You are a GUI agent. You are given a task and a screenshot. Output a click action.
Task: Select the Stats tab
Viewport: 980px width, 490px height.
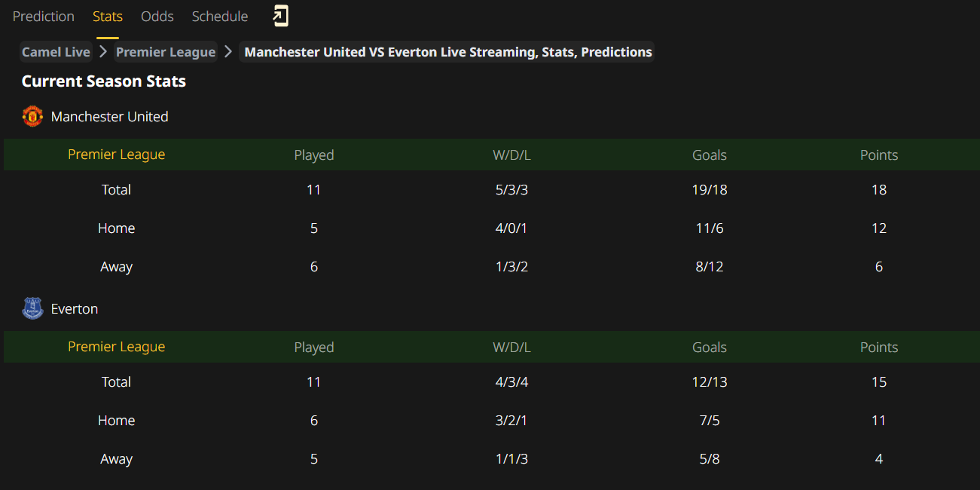108,17
